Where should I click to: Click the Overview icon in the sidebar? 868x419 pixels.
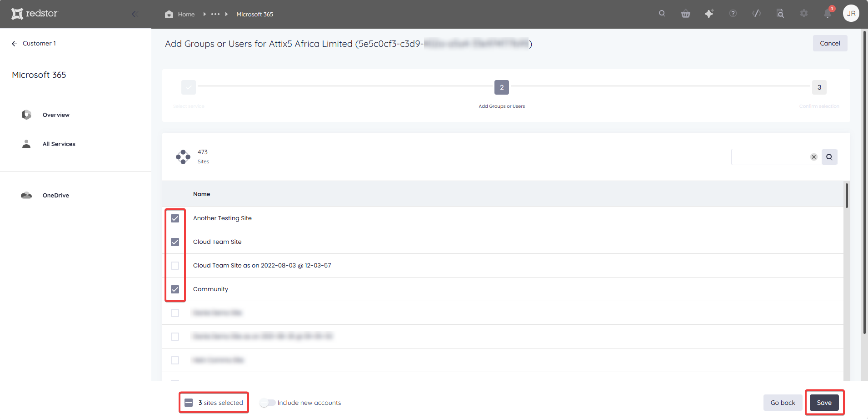26,115
